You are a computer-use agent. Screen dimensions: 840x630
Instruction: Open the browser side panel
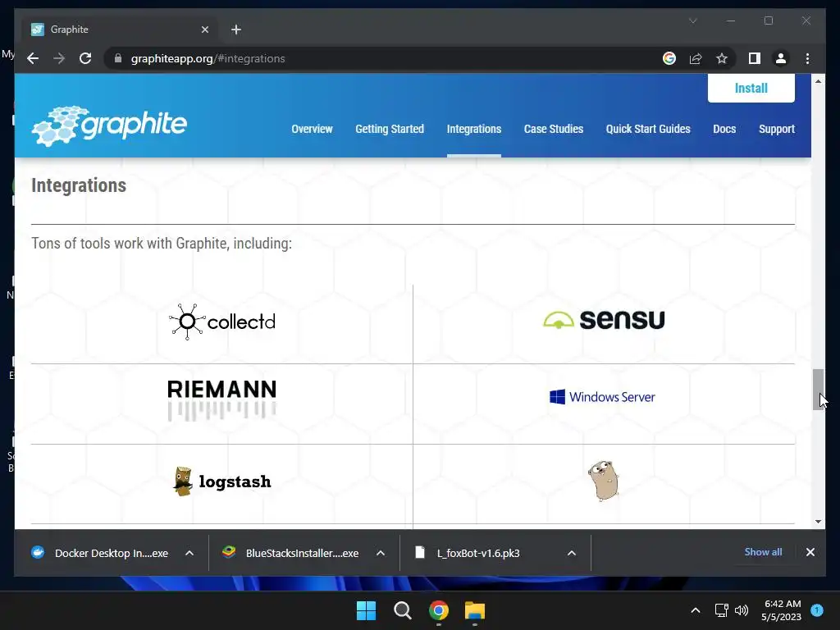pyautogui.click(x=755, y=58)
